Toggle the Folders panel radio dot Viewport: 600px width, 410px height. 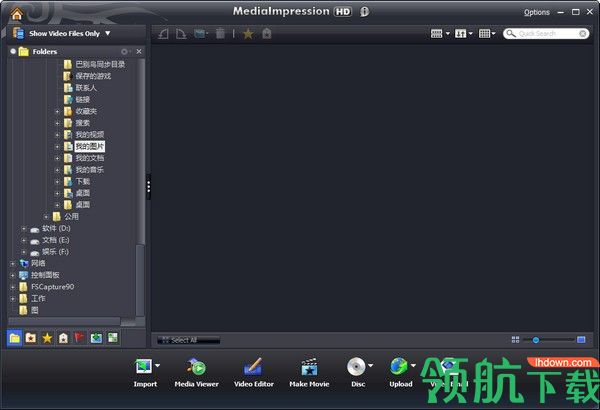[x=13, y=51]
